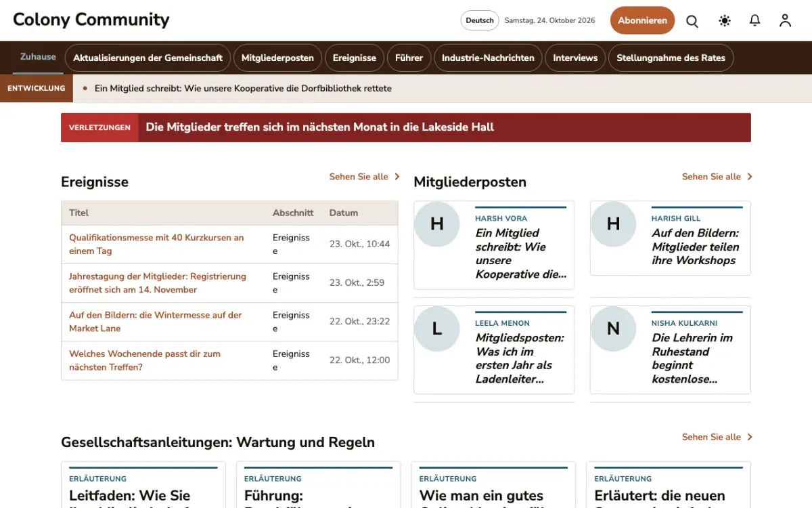Click the Abonnieren button
This screenshot has width=812, height=508.
point(642,20)
